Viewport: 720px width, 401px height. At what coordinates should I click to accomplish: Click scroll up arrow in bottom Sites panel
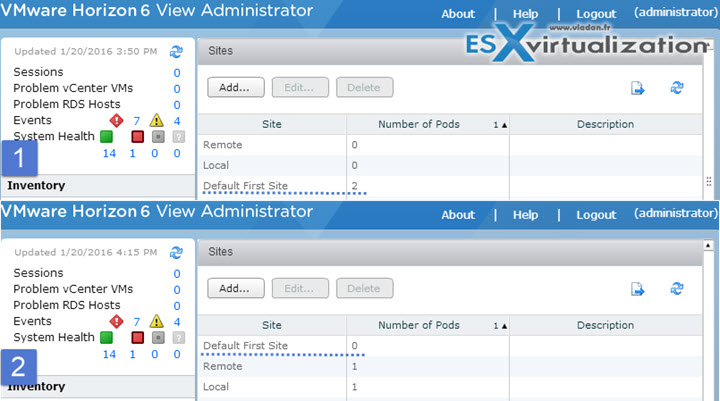tap(708, 245)
